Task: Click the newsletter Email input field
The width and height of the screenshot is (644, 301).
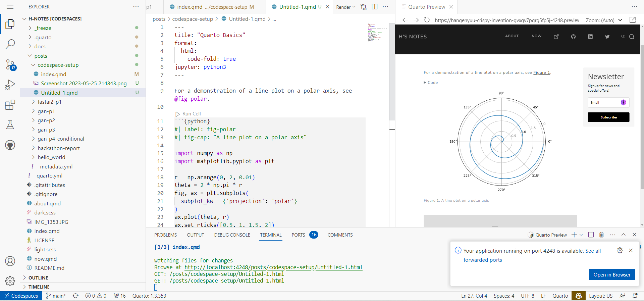Action: (608, 103)
